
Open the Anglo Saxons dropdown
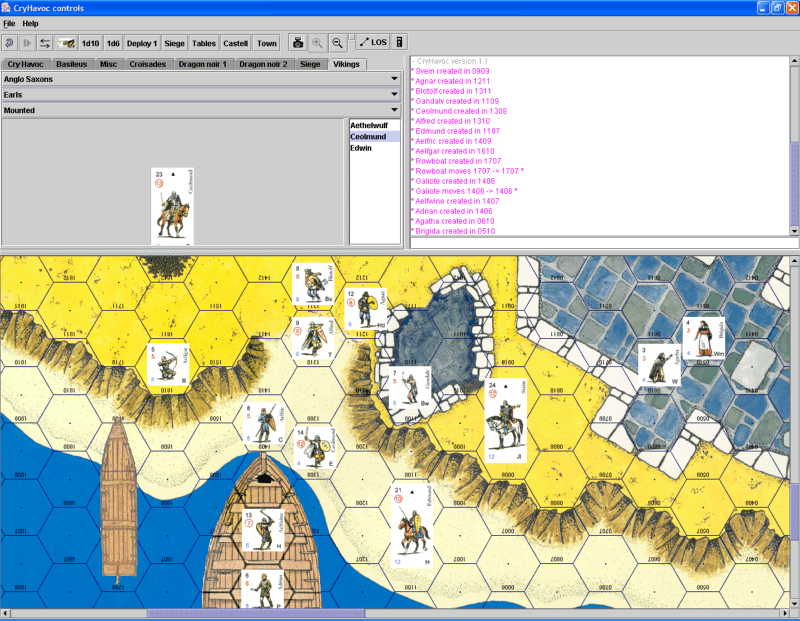201,79
